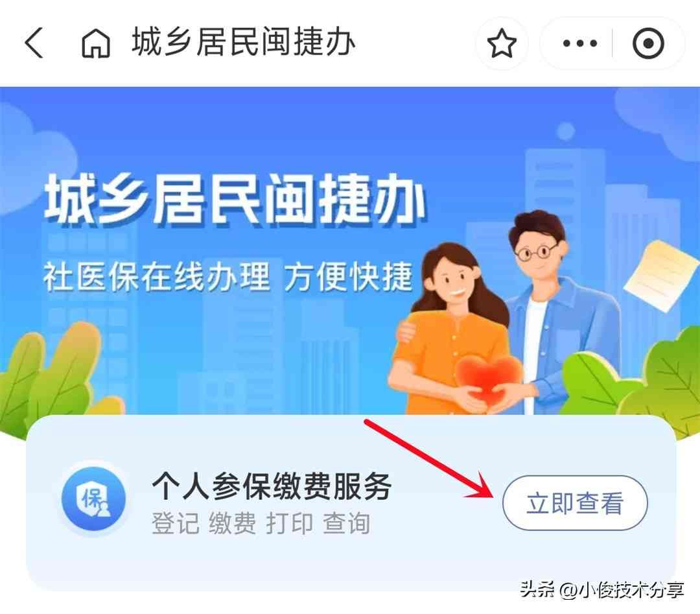Go to home via the house icon
This screenshot has height=614, width=700.
95,43
